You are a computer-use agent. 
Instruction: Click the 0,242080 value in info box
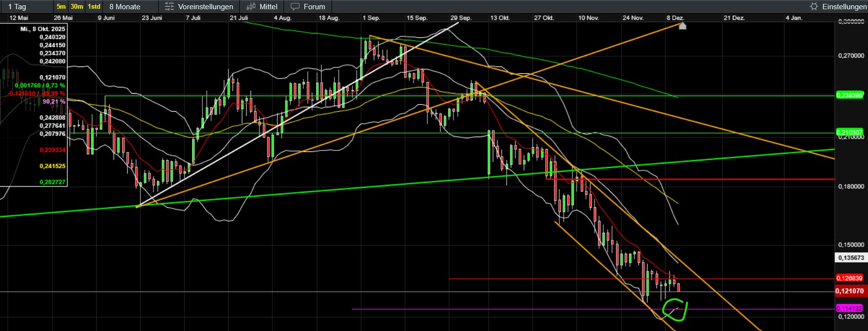pos(52,61)
